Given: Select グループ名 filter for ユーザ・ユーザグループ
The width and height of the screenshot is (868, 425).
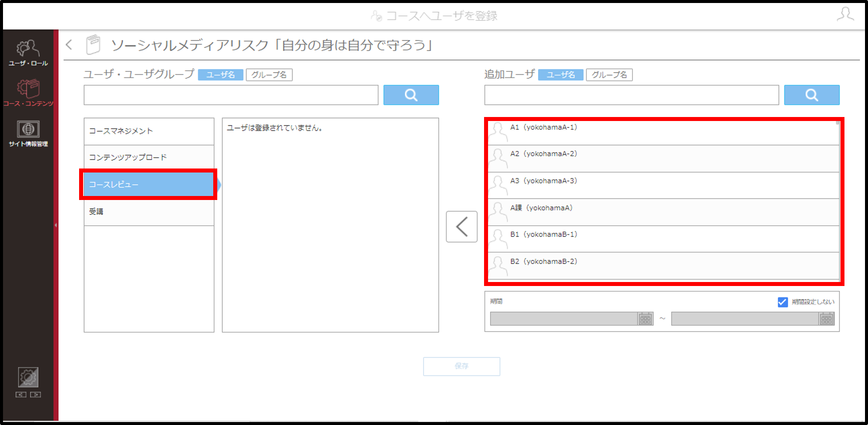Looking at the screenshot, I should (x=269, y=74).
